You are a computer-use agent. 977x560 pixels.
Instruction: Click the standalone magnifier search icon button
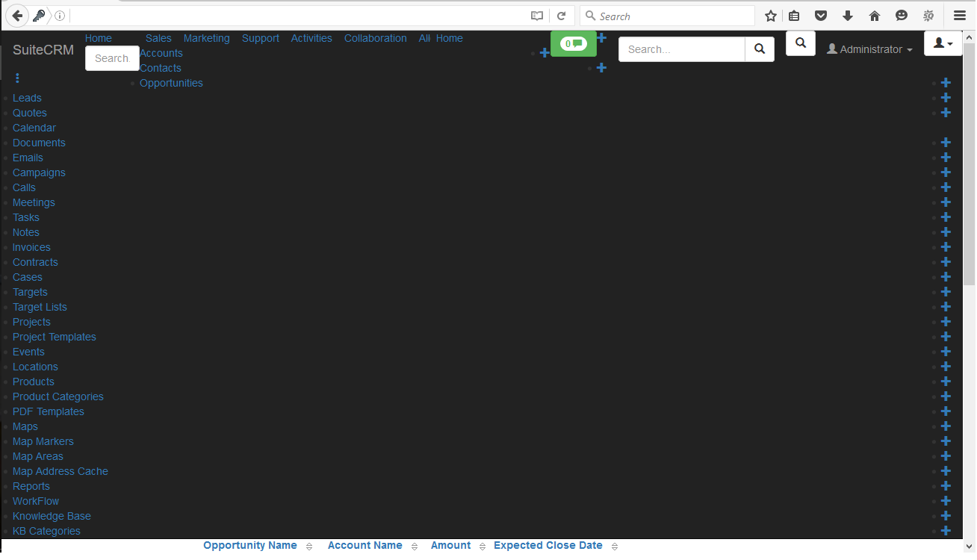tap(801, 43)
